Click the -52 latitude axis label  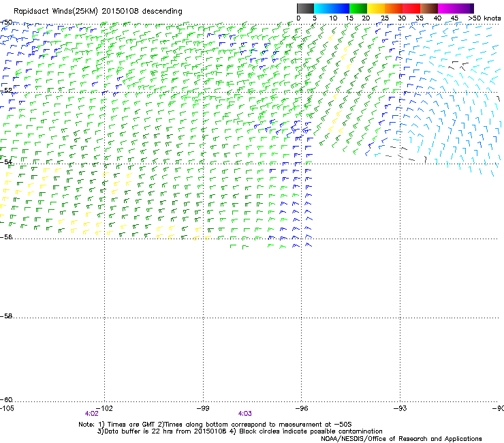(x=6, y=91)
